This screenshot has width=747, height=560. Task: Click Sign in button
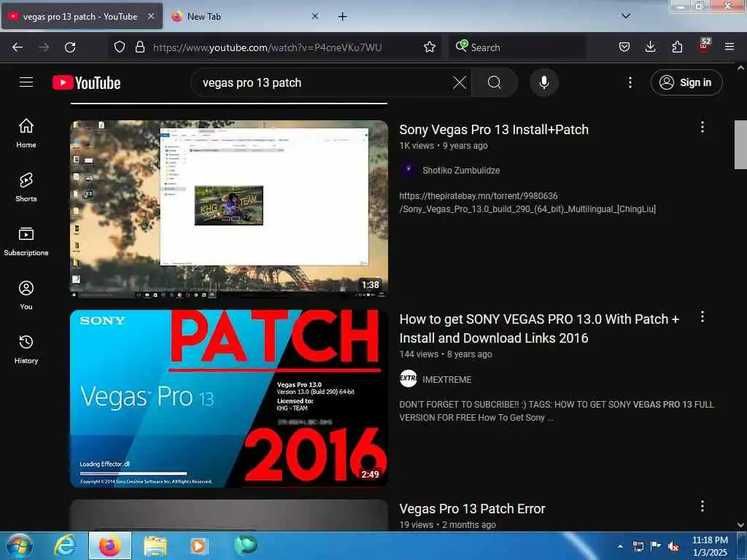point(686,82)
